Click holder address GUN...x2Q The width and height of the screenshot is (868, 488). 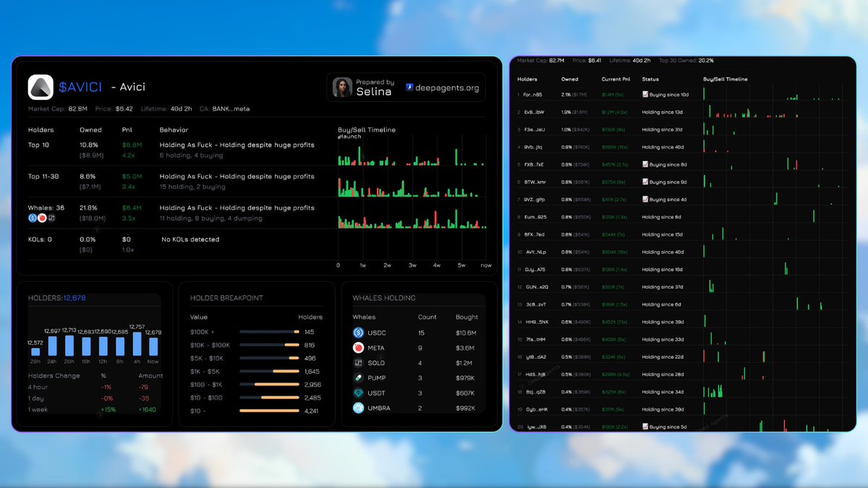click(535, 287)
